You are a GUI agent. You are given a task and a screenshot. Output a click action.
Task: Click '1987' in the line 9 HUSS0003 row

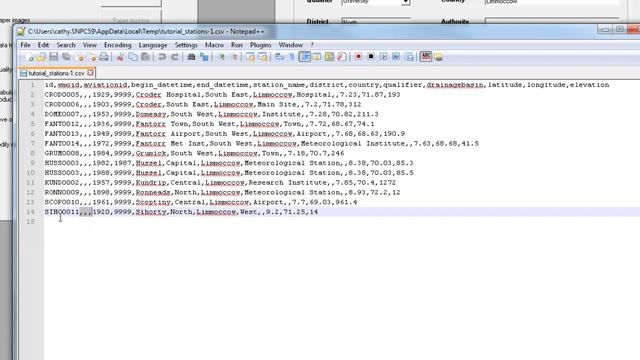pyautogui.click(x=122, y=163)
